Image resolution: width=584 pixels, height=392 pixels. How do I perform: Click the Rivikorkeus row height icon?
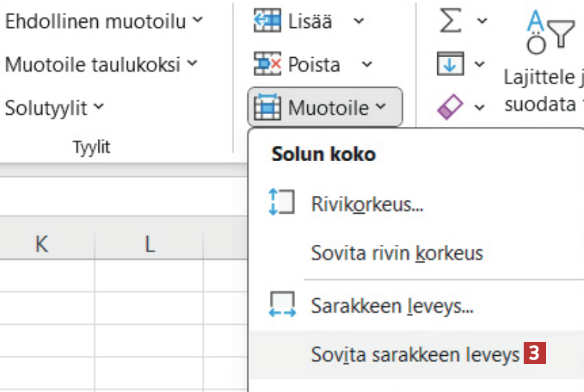282,204
